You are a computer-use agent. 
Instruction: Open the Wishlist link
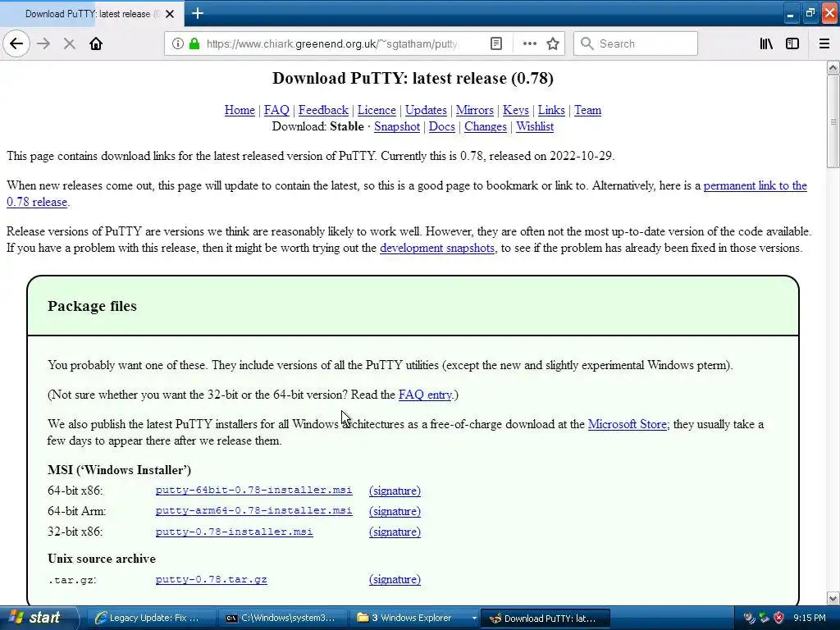(535, 127)
